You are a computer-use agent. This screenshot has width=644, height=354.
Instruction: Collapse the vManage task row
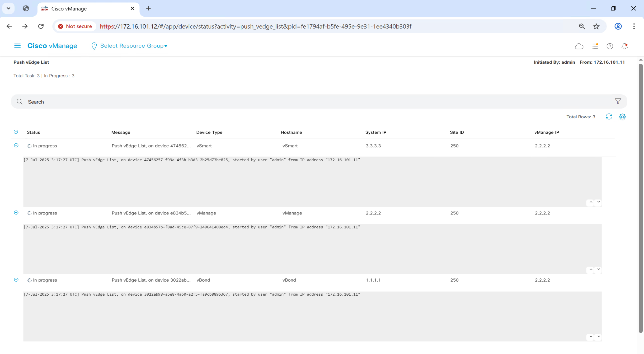pyautogui.click(x=16, y=213)
